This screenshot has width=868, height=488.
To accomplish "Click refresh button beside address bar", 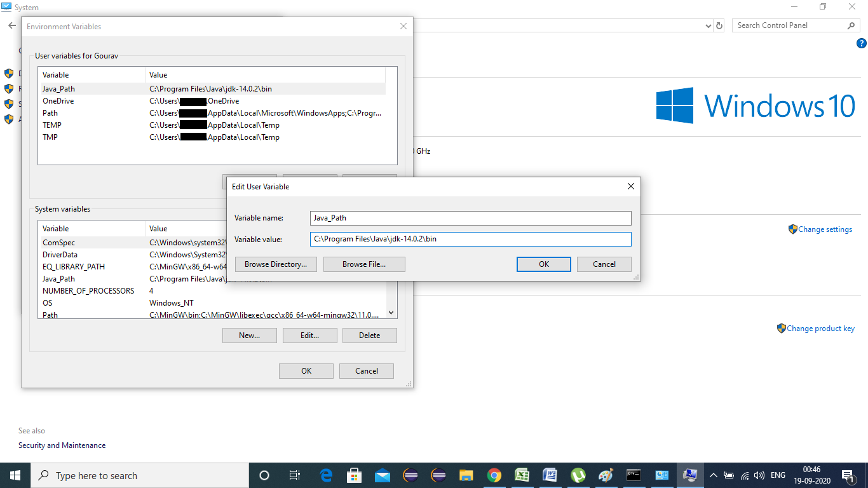I will coord(719,25).
